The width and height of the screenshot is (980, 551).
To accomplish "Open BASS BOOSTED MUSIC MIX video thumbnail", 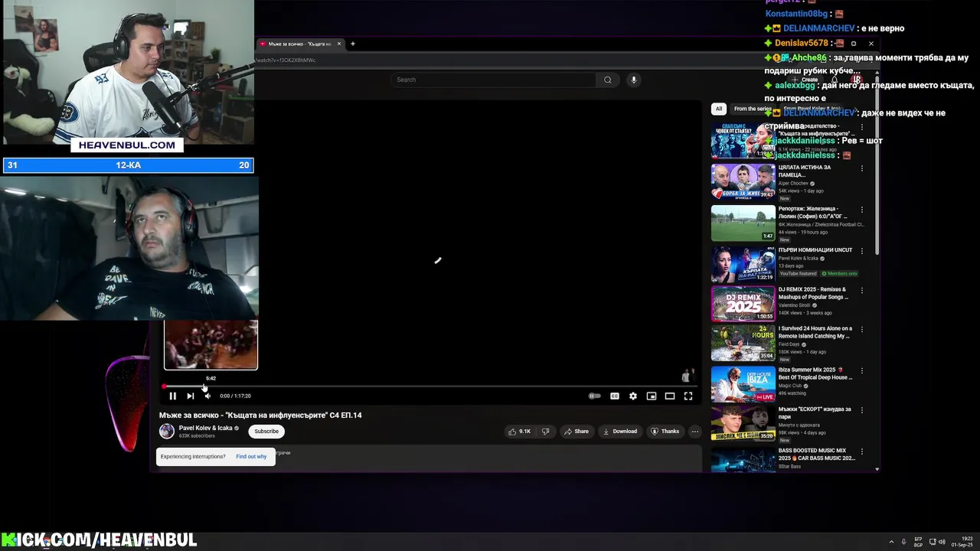I will (x=743, y=459).
